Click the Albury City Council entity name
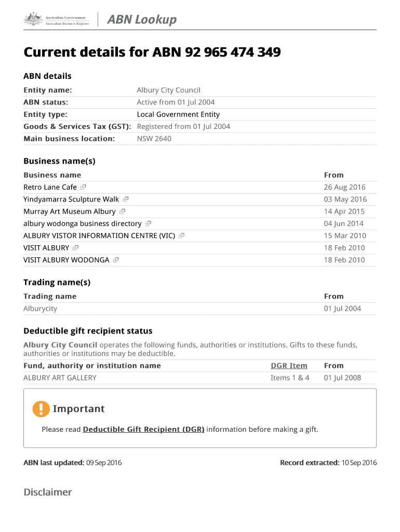Screen dimensions: 400x532 (x=168, y=90)
